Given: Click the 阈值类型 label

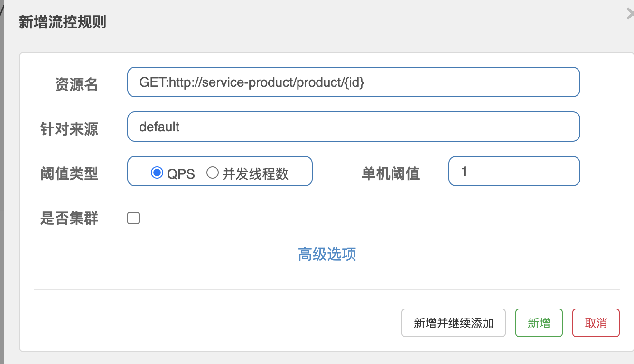Looking at the screenshot, I should click(69, 173).
